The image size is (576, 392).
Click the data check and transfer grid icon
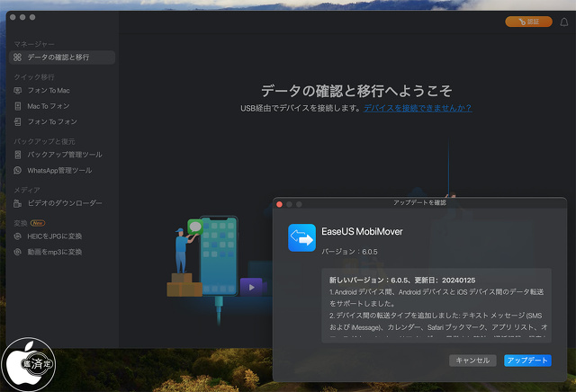(x=17, y=58)
